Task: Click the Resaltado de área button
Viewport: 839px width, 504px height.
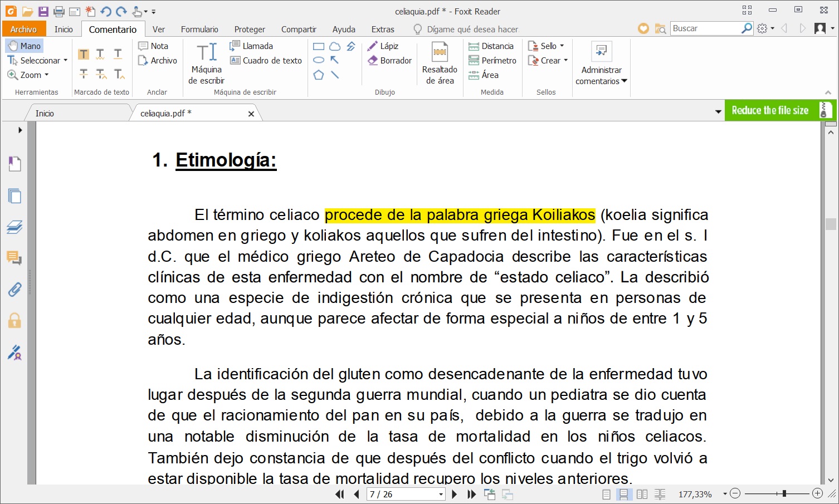Action: pos(440,63)
